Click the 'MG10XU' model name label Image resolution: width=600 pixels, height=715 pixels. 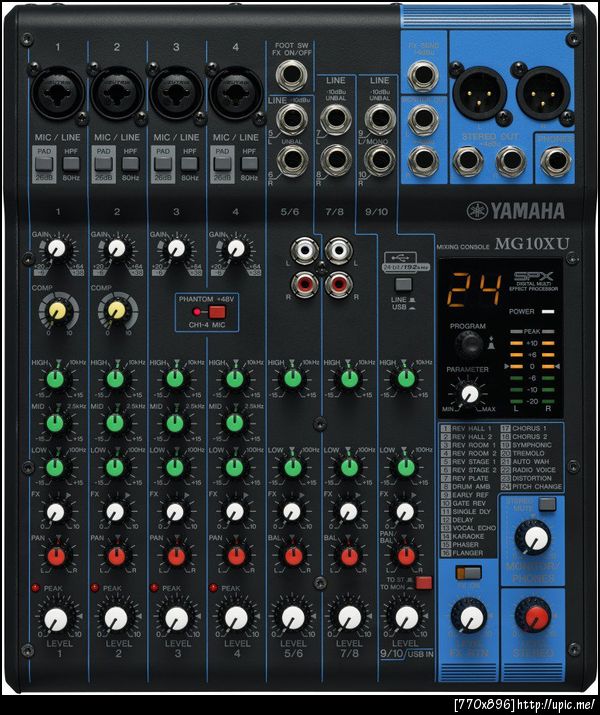pyautogui.click(x=532, y=244)
